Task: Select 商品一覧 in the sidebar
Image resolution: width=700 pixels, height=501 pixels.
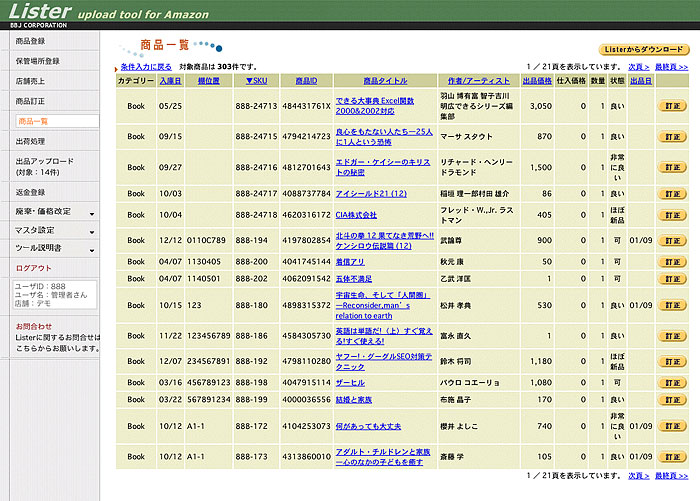Action: pos(57,121)
